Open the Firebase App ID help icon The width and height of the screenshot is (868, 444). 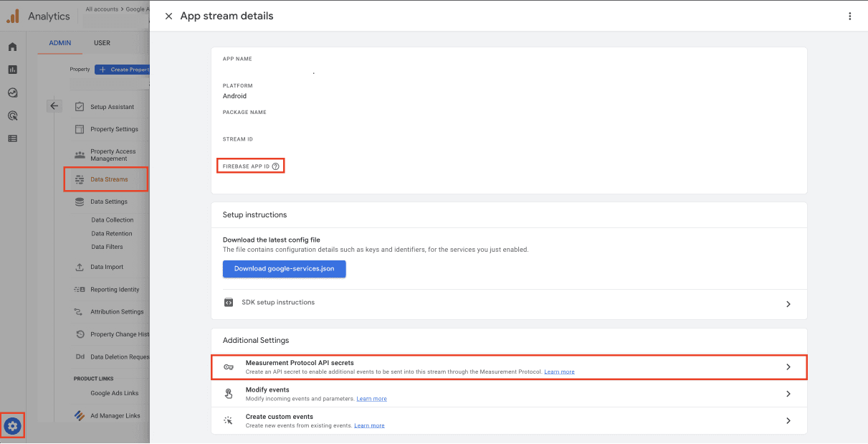276,166
